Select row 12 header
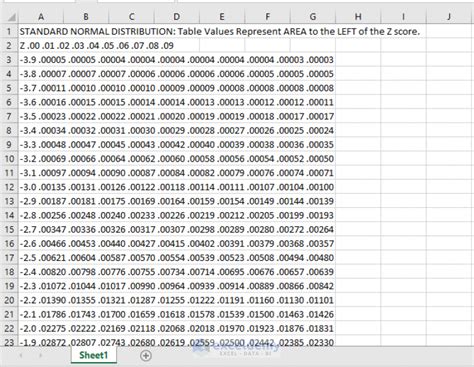Screen dimensions: 474x367 [x=9, y=187]
